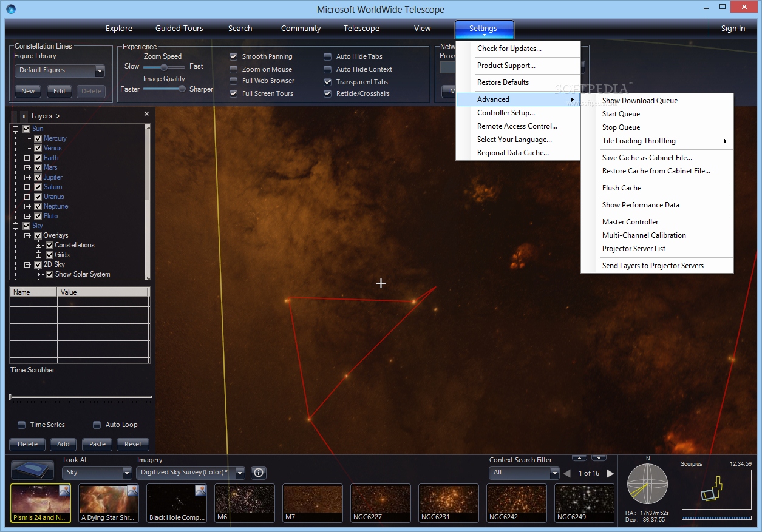Click the Reset button

coord(133,444)
